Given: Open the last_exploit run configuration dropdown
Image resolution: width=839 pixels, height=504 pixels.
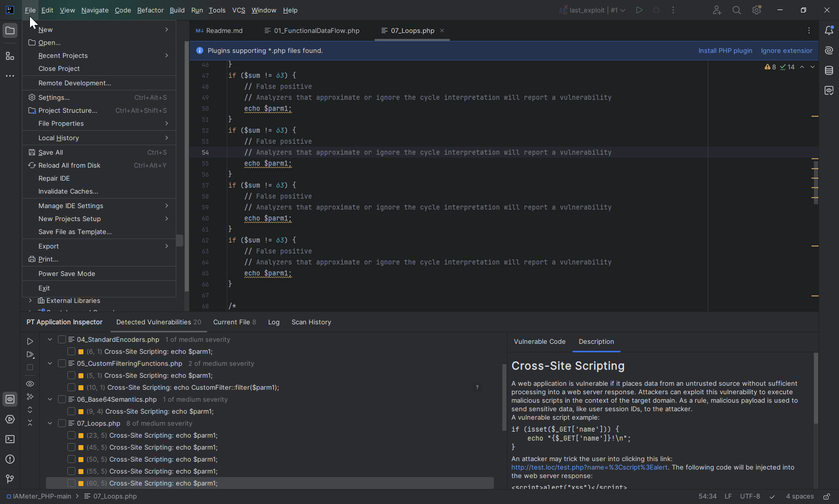Looking at the screenshot, I should (592, 10).
